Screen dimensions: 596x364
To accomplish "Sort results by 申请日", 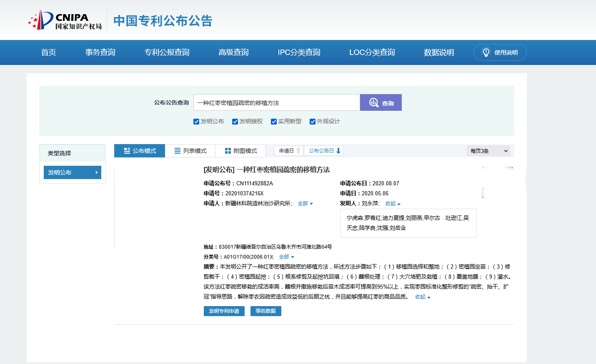I will pos(289,151).
